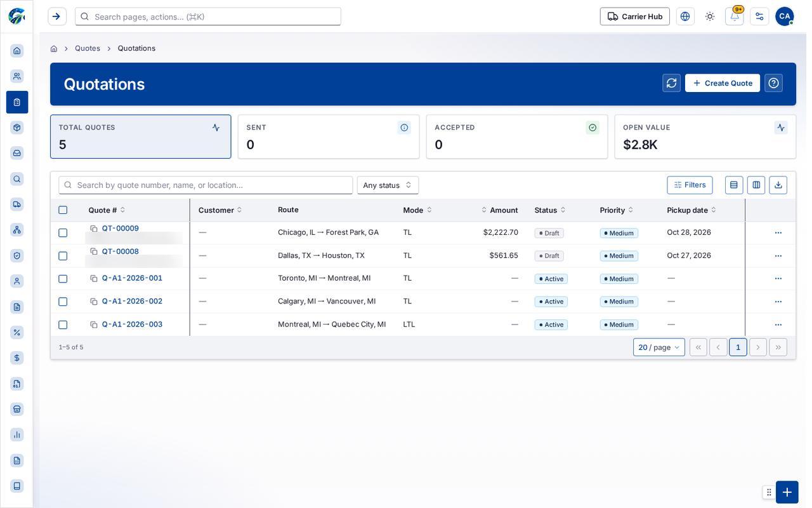Sort by Quote # column
Viewport: 812px width, 508px height.
pos(107,210)
